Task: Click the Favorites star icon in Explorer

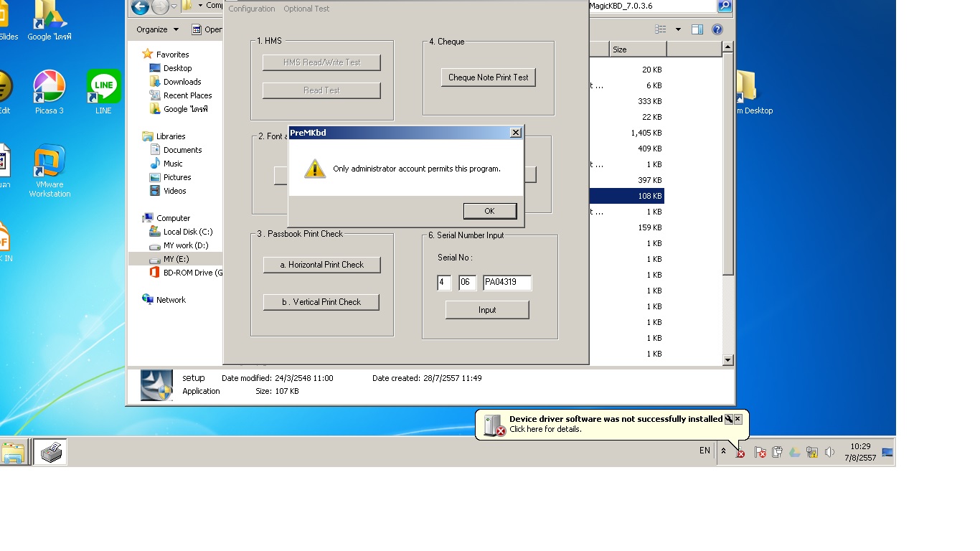Action: click(x=147, y=54)
